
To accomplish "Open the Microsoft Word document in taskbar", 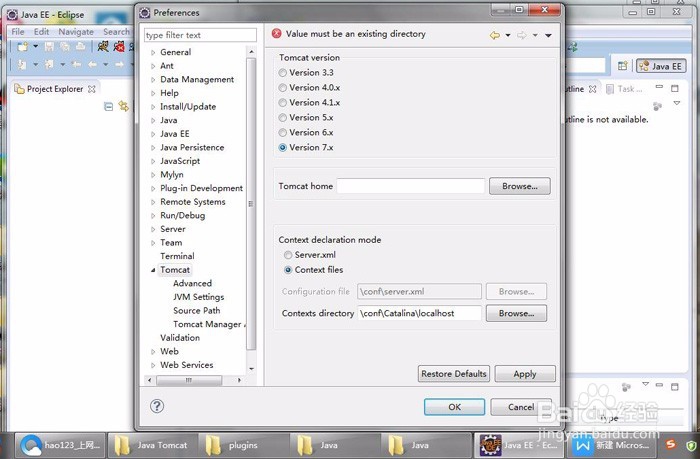I will coord(612,445).
